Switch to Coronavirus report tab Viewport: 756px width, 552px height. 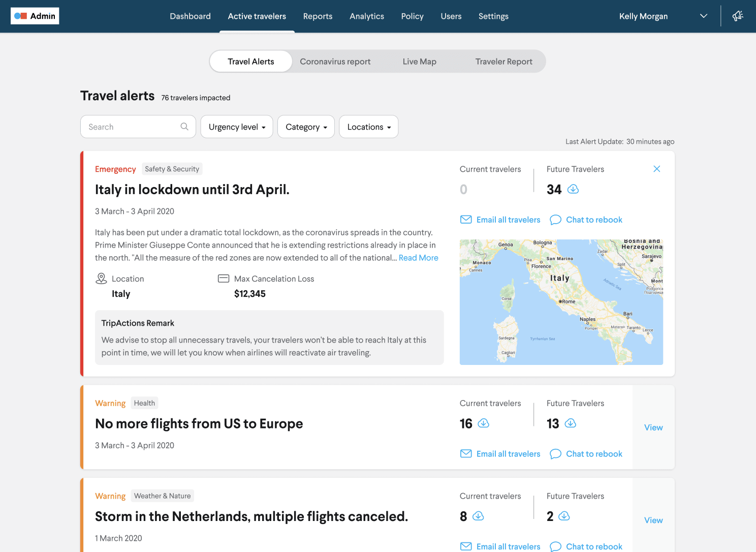tap(335, 62)
